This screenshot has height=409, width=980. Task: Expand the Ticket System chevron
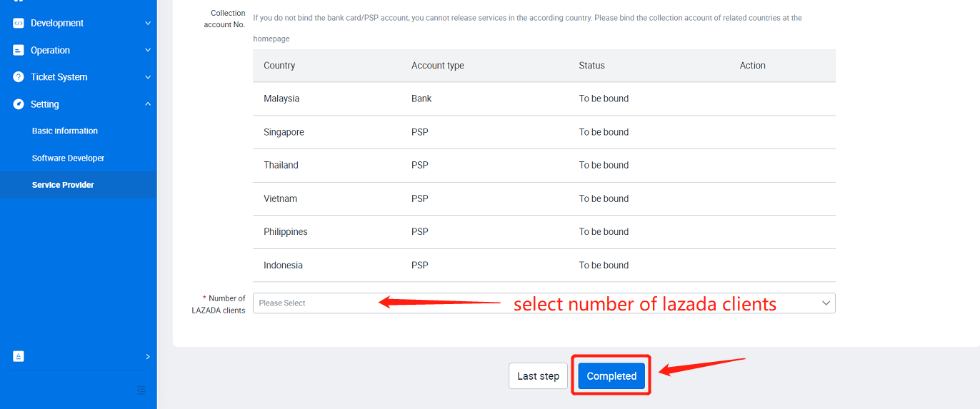point(148,77)
